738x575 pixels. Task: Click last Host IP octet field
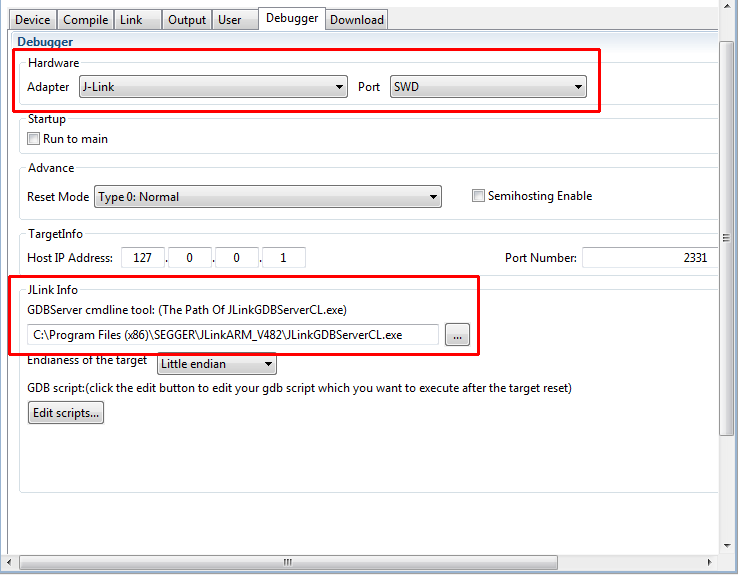[x=284, y=258]
